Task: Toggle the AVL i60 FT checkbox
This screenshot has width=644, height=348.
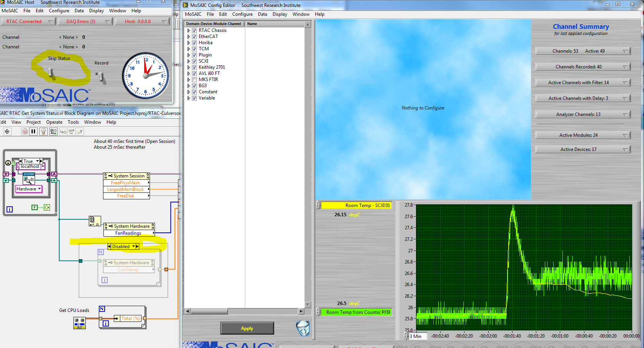Action: pyautogui.click(x=195, y=73)
